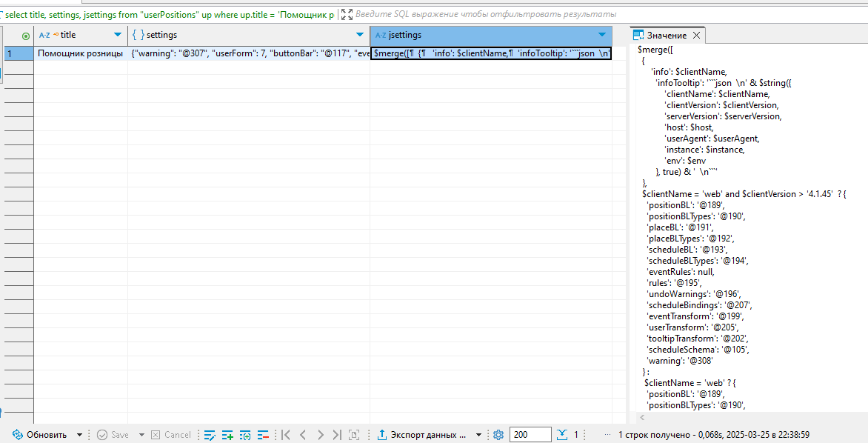
Task: Open result set settings gear icon
Action: 498,435
